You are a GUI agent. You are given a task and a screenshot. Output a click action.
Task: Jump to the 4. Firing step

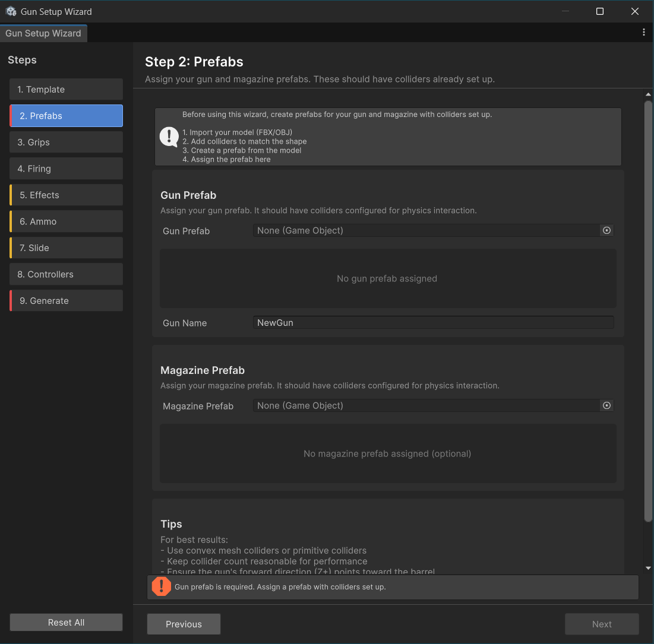[x=66, y=169]
